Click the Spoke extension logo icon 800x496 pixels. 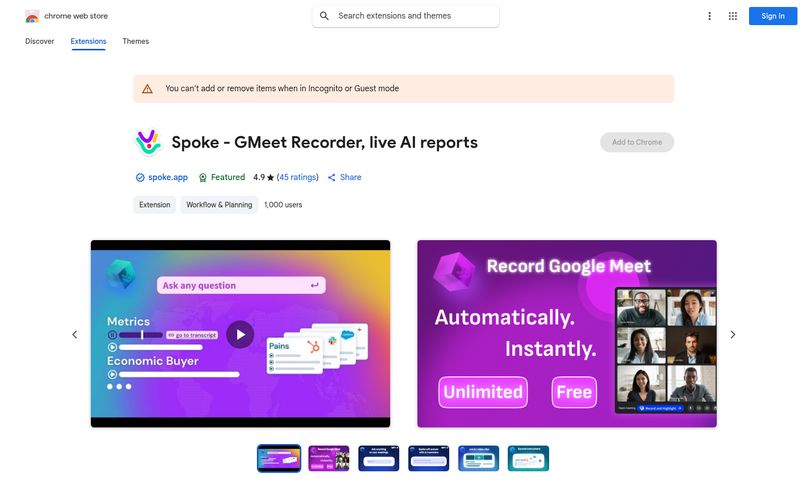pos(148,142)
